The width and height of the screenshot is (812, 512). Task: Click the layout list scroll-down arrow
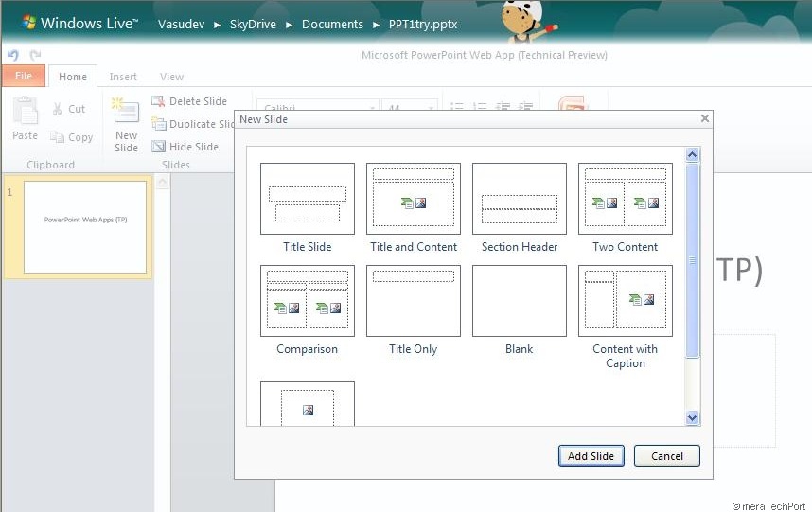(x=693, y=417)
